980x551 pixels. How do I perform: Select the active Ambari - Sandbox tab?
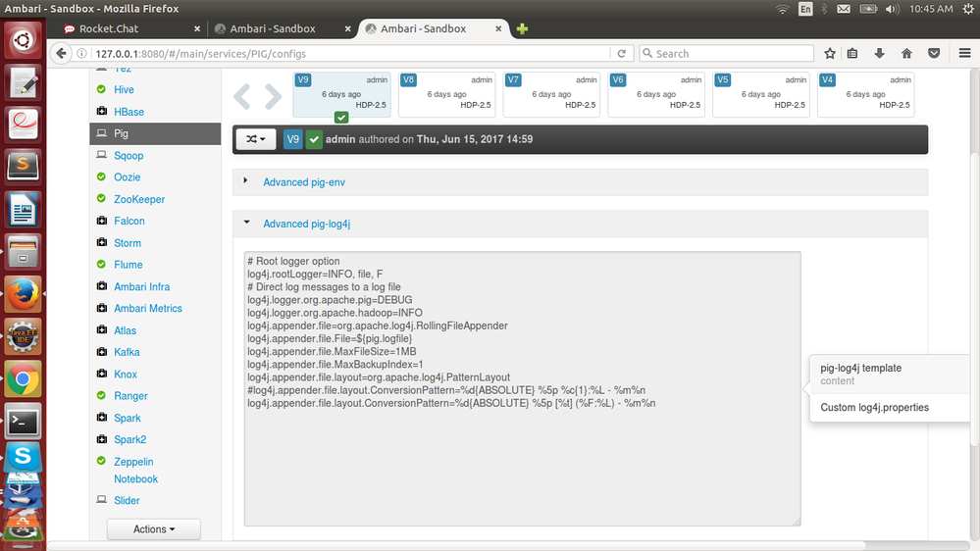[x=424, y=28]
